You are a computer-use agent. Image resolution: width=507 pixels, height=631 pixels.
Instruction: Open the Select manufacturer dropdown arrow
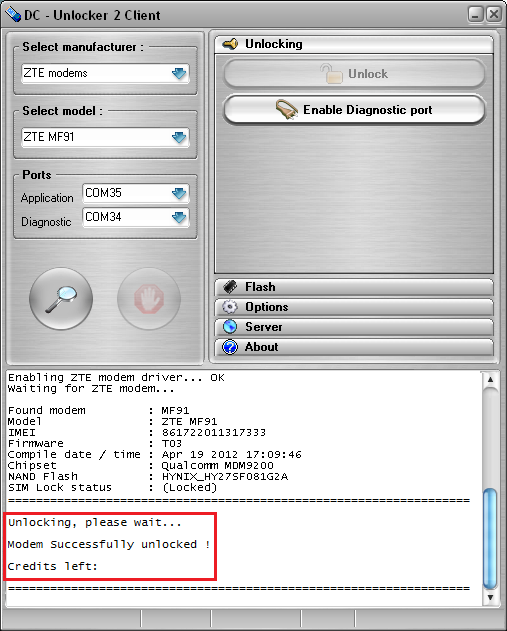point(179,73)
